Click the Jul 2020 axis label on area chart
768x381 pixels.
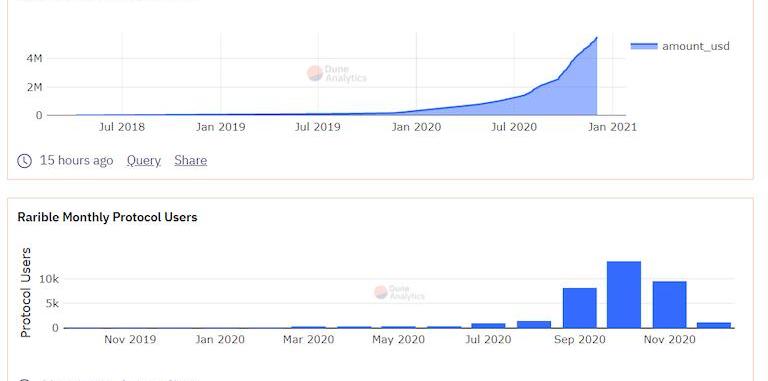coord(514,127)
